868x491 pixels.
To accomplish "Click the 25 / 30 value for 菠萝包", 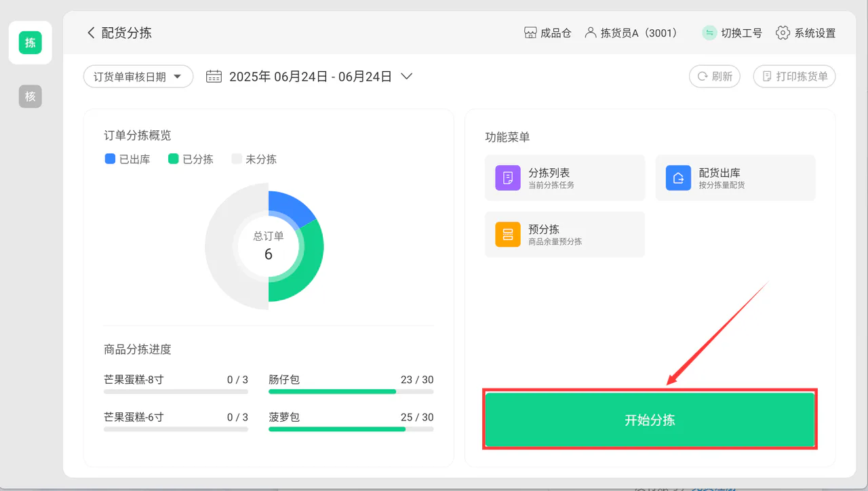I will 417,417.
